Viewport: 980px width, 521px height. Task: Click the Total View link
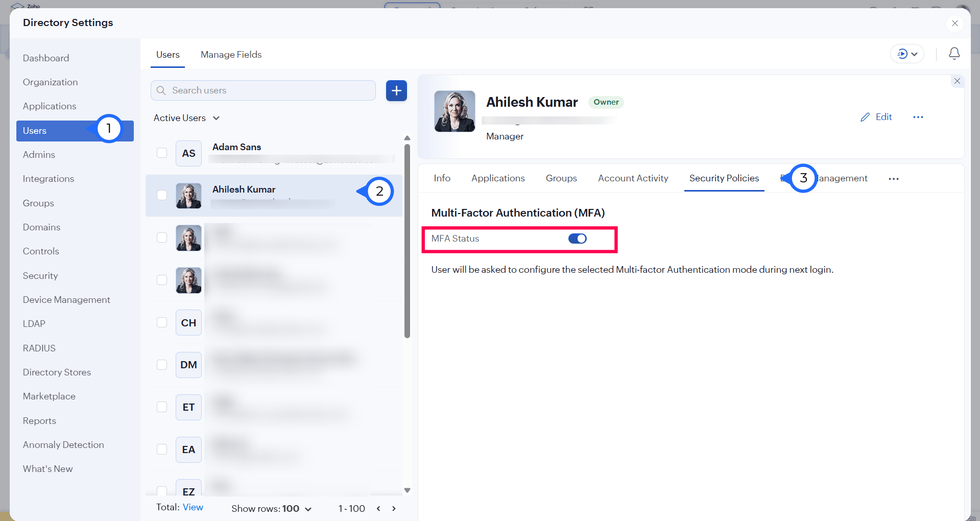click(193, 507)
